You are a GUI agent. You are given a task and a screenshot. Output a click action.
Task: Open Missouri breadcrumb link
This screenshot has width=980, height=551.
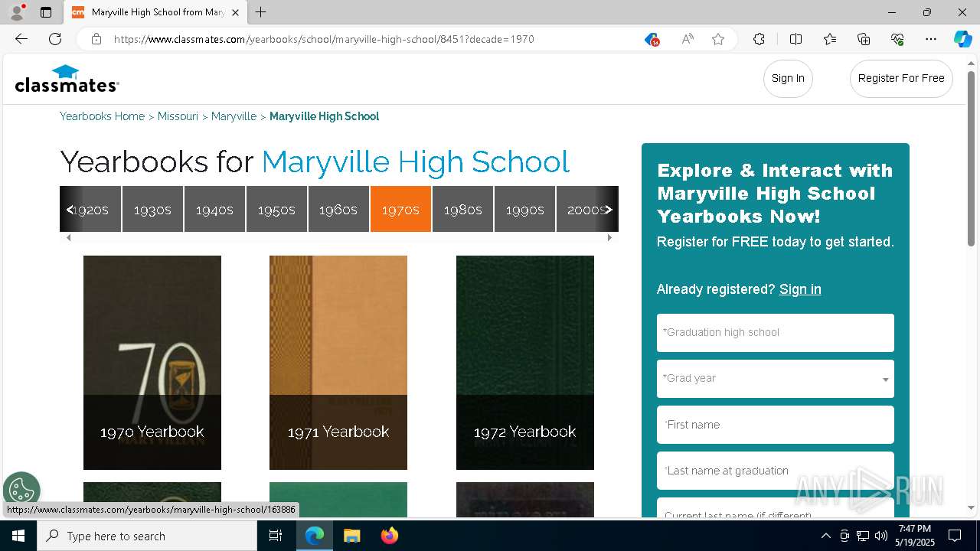(178, 116)
